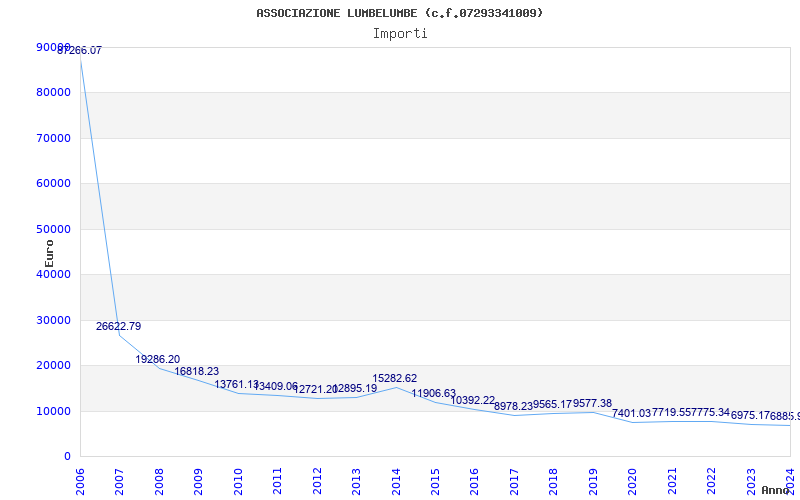Image resolution: width=800 pixels, height=500 pixels.
Task: Click the 26622.79 data label
Action: tap(118, 327)
